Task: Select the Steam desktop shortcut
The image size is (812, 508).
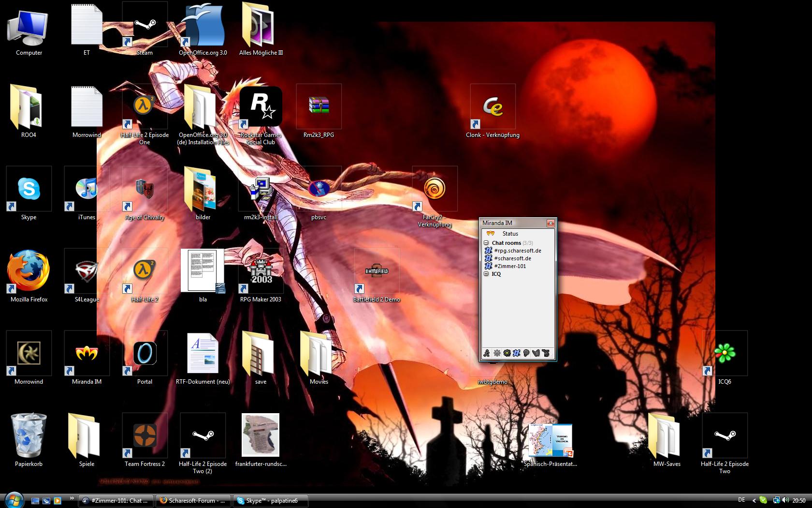Action: (145, 25)
